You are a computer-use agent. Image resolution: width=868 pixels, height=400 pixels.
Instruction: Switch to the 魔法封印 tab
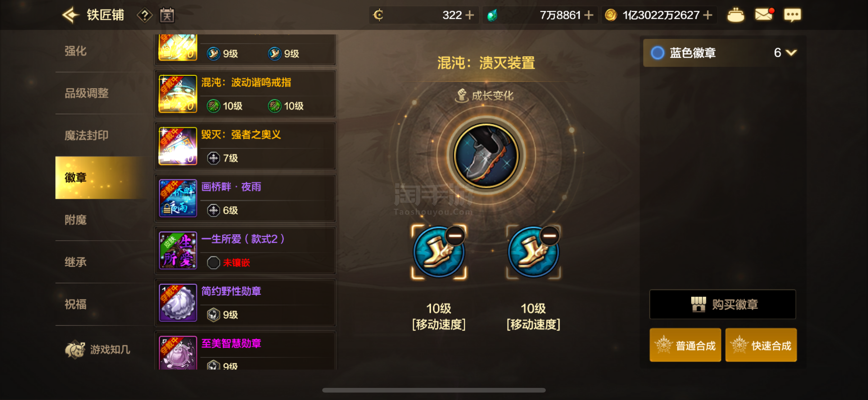point(87,136)
